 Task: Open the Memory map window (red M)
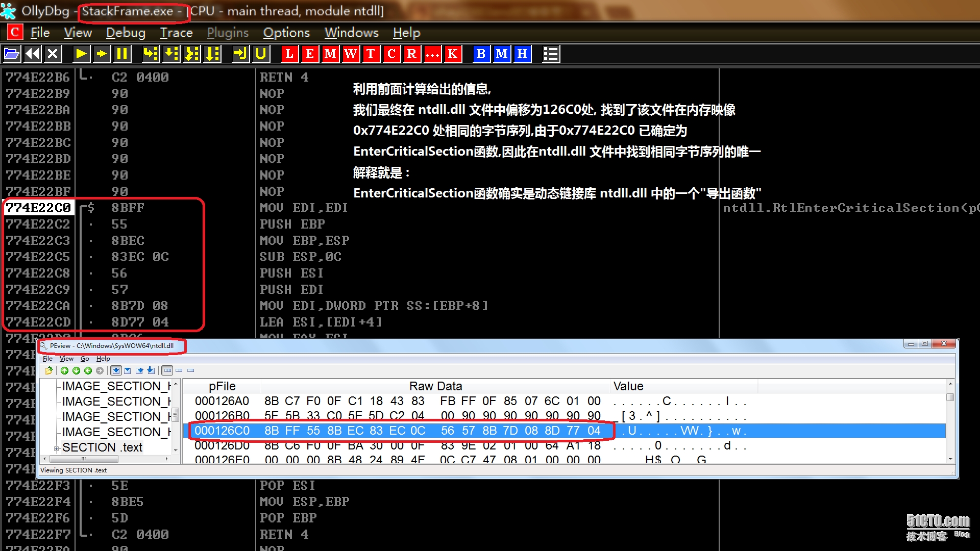(330, 54)
